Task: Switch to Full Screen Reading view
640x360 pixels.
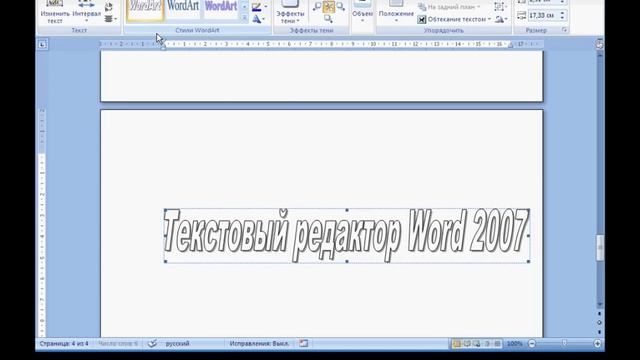Action: [x=467, y=344]
